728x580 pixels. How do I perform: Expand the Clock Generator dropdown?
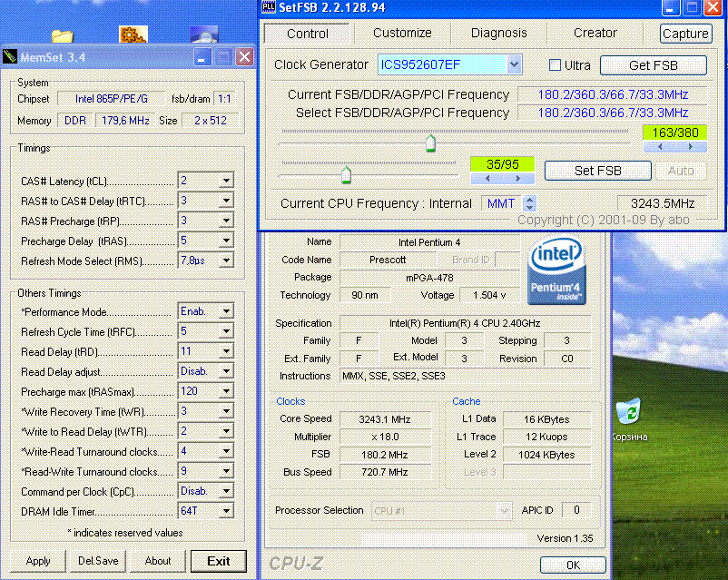[514, 64]
